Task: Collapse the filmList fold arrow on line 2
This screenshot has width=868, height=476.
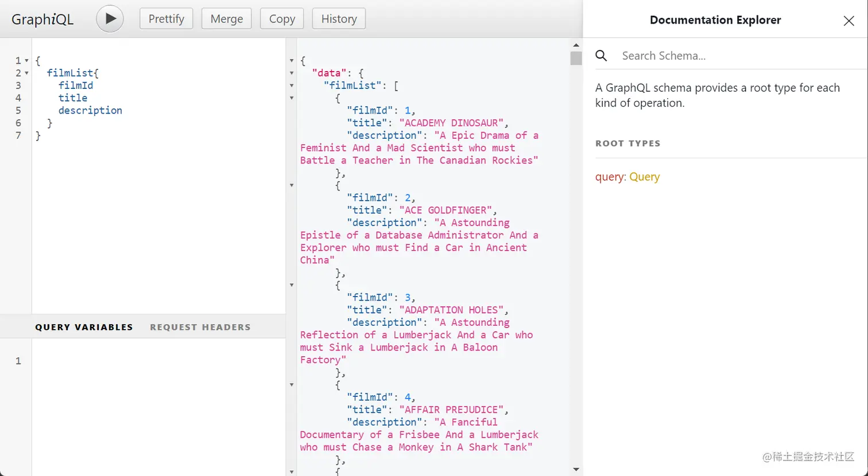Action: [26, 73]
